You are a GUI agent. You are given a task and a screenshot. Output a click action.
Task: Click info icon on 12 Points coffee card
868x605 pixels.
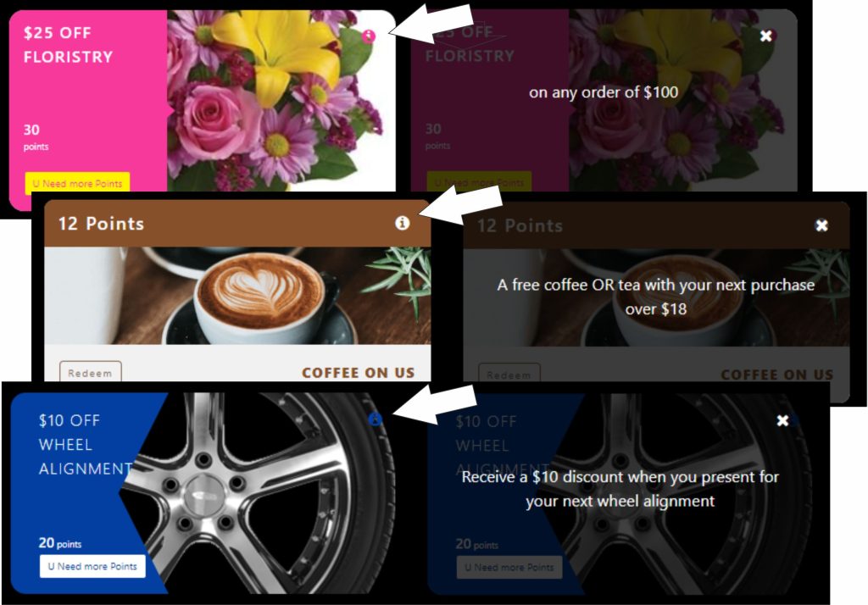click(x=403, y=223)
